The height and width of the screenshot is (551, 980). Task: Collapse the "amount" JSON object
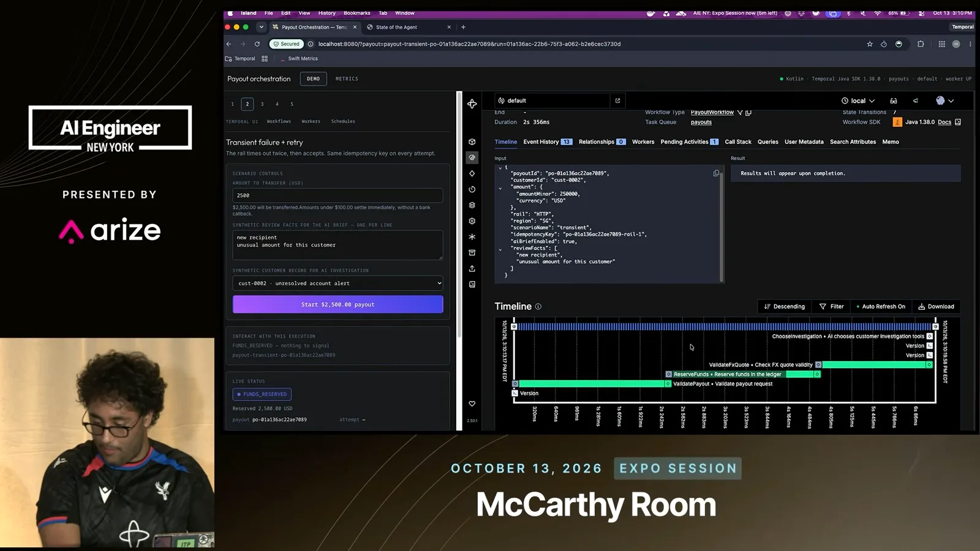click(500, 188)
